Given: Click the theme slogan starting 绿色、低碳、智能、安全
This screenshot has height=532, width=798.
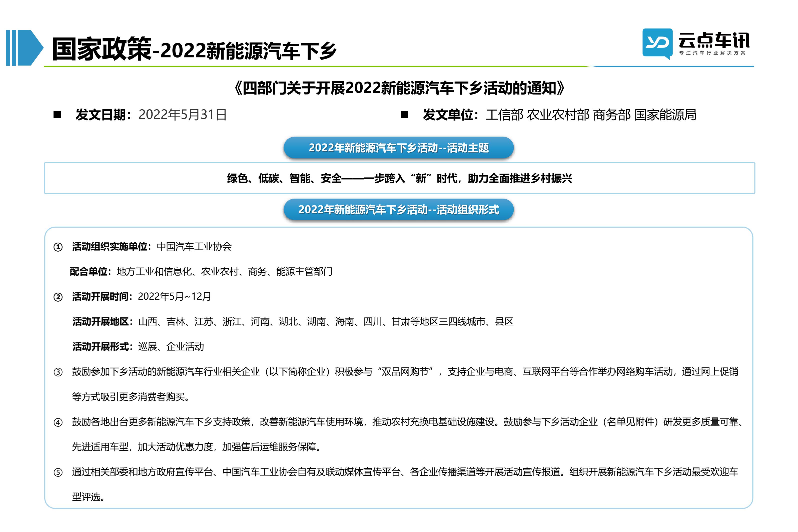Looking at the screenshot, I should tap(400, 178).
